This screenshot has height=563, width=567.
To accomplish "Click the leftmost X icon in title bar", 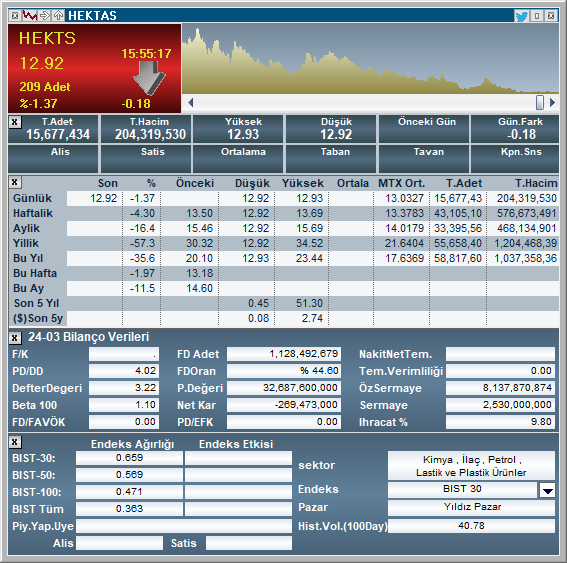I will [15, 16].
